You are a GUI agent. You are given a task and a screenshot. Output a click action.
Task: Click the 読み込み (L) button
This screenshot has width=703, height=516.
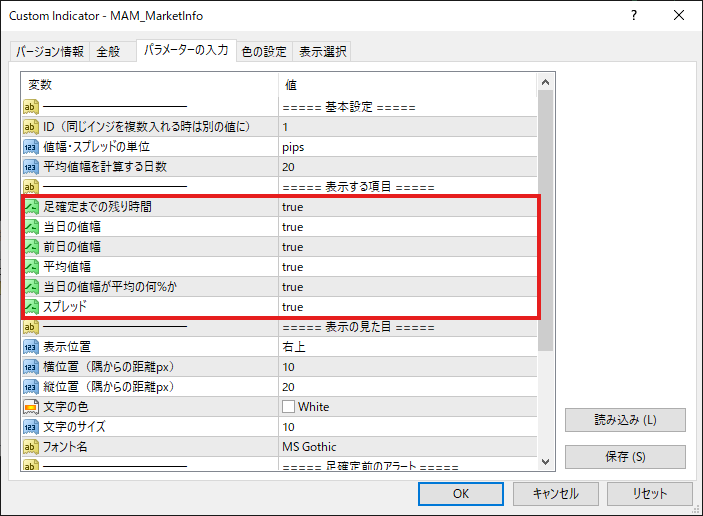pos(625,420)
